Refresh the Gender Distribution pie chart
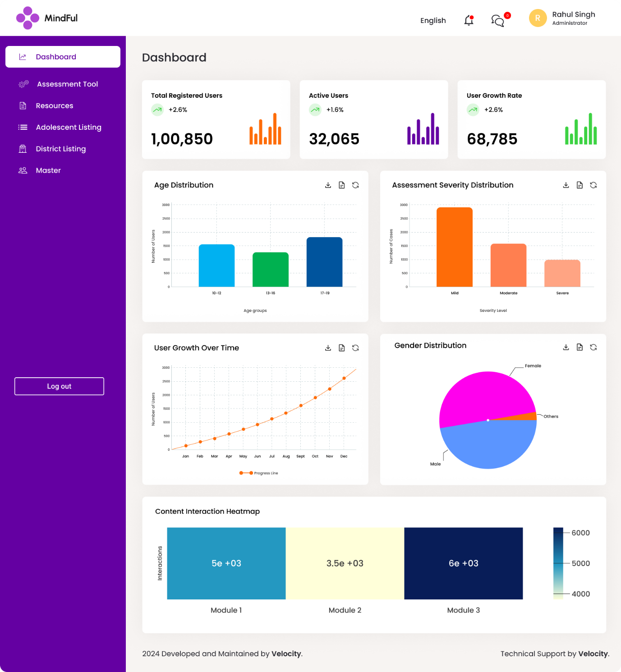The width and height of the screenshot is (621, 672). [x=593, y=347]
